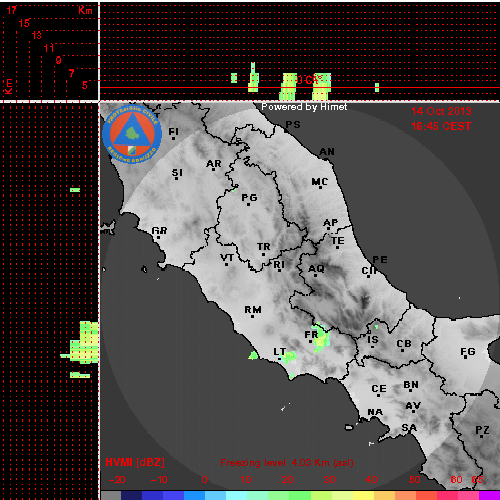Click the TR city label
Image resolution: width=500 pixels, height=500 pixels.
(264, 247)
